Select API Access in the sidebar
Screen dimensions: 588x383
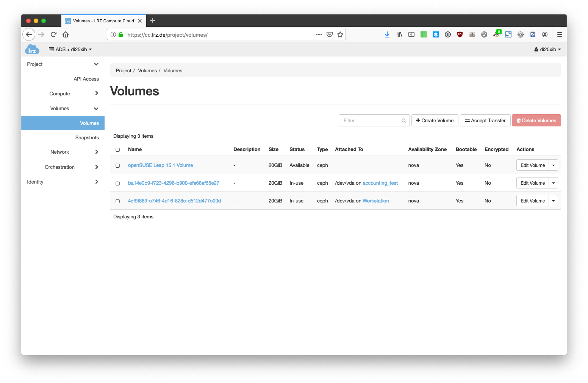86,79
